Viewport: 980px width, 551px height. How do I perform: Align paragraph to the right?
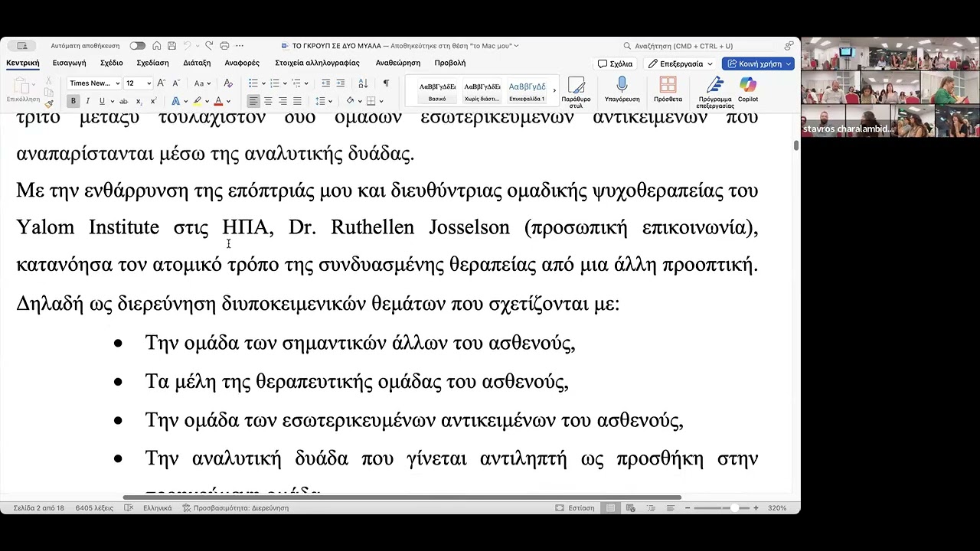283,101
